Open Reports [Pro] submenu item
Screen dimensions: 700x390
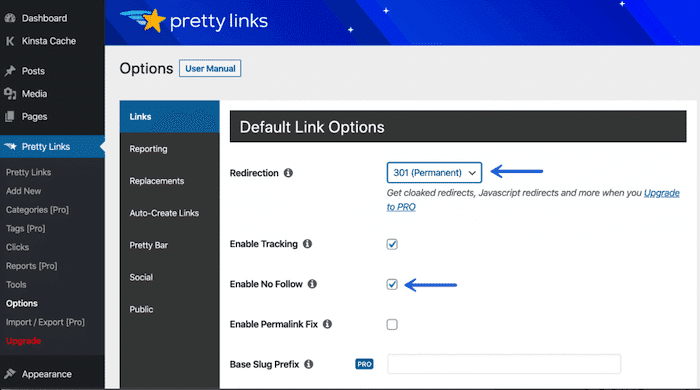pyautogui.click(x=32, y=266)
